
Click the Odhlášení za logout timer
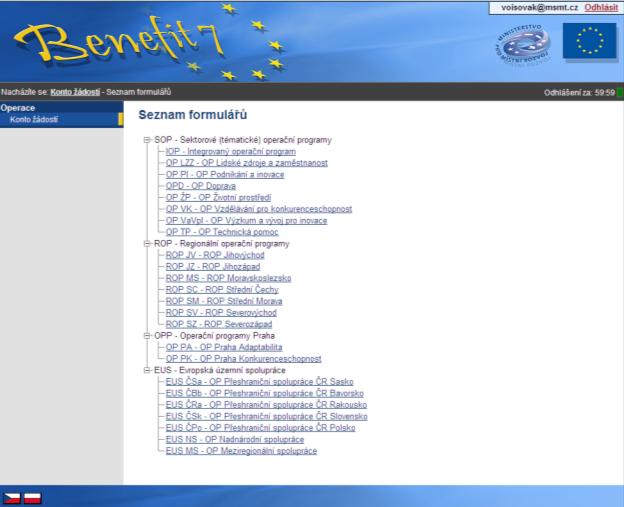[579, 93]
